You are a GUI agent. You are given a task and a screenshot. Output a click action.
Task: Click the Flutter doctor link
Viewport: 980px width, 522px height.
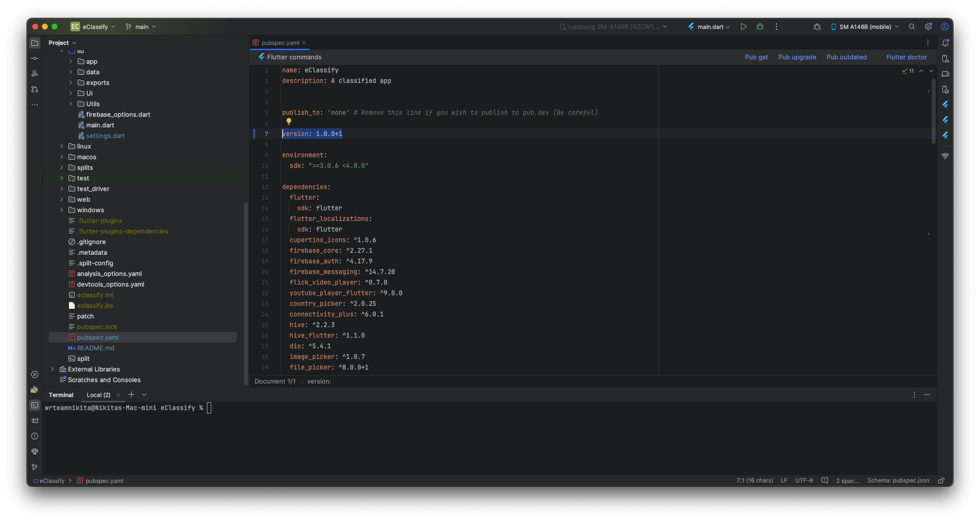[x=906, y=57]
